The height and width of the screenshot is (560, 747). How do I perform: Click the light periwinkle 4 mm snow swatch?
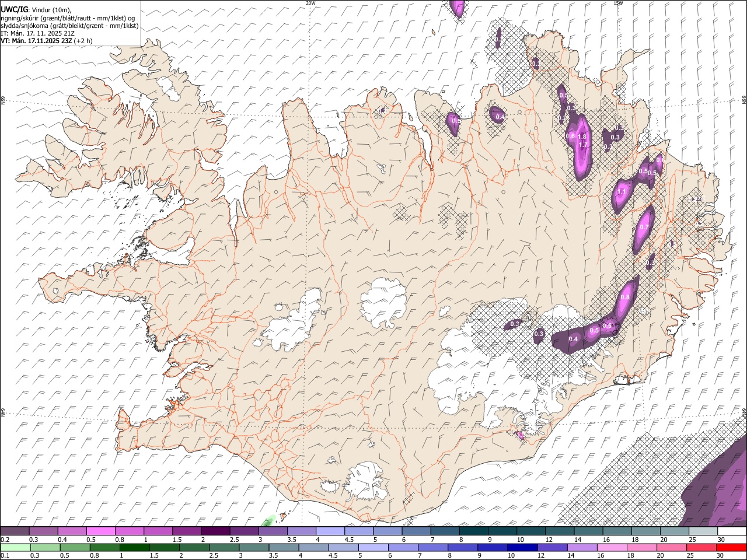click(330, 531)
